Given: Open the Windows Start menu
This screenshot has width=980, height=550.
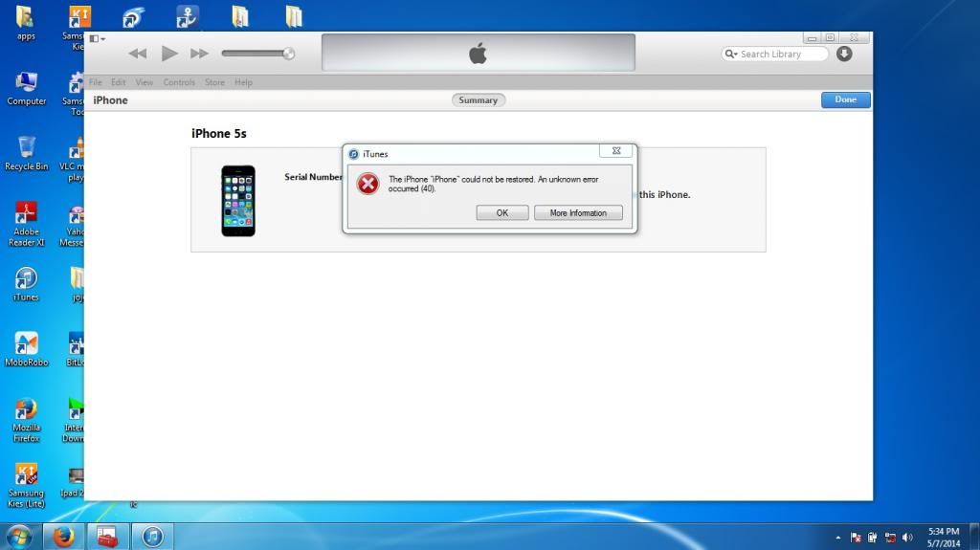Looking at the screenshot, I should coord(20,537).
